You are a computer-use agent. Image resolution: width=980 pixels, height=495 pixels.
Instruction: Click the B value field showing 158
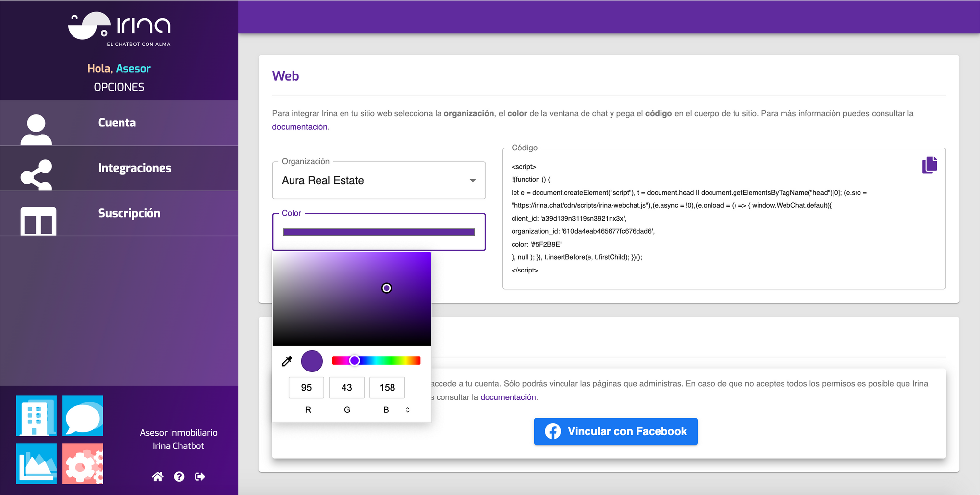click(387, 388)
